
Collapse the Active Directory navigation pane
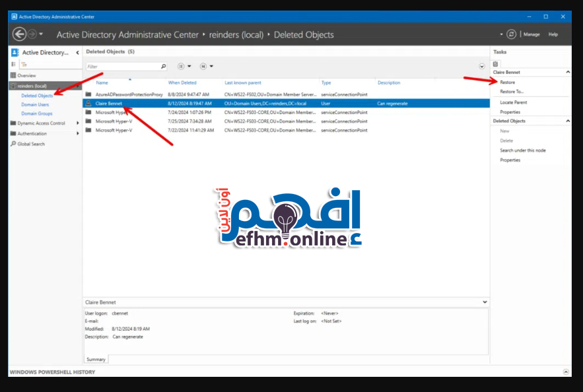77,52
